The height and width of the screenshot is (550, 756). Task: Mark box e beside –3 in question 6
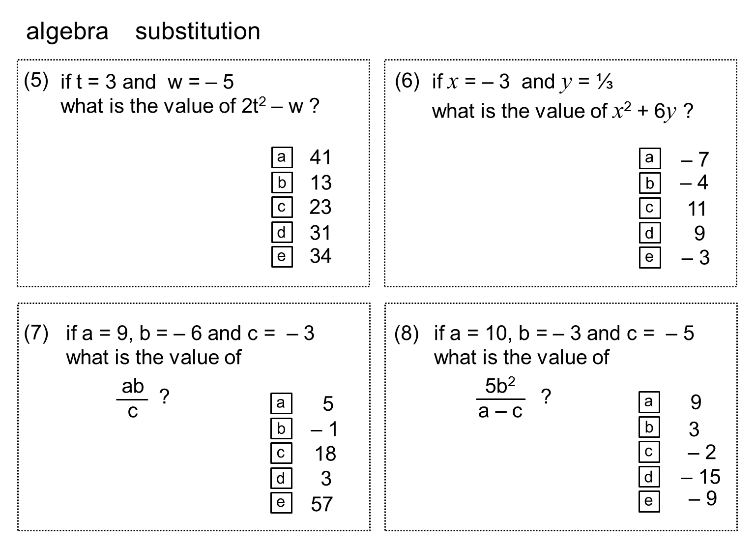click(650, 257)
